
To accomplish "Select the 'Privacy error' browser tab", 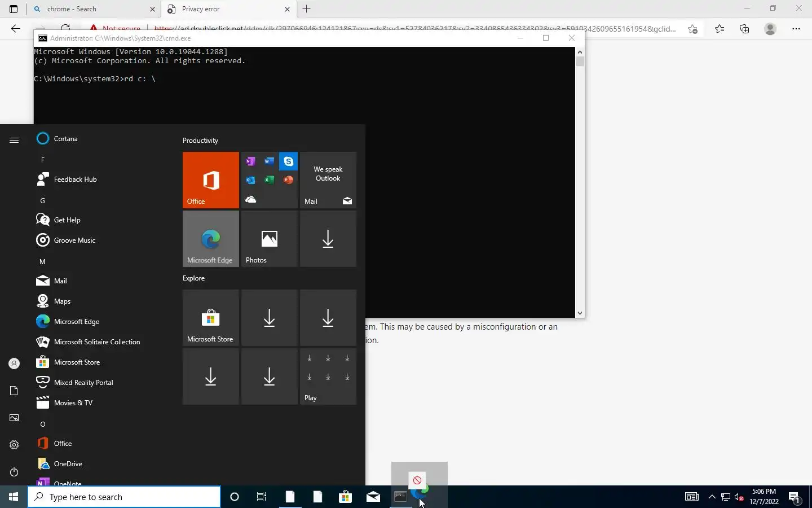I will coord(227,9).
